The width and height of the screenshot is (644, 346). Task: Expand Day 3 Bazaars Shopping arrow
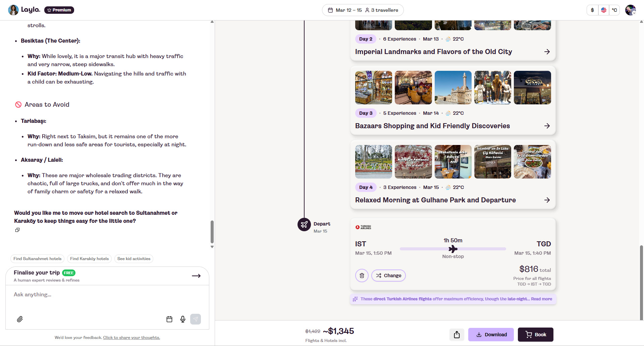[547, 126]
